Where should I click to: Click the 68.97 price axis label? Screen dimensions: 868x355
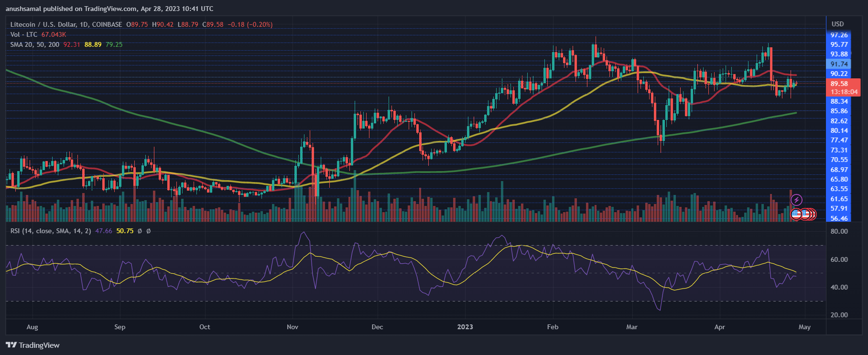pyautogui.click(x=839, y=170)
